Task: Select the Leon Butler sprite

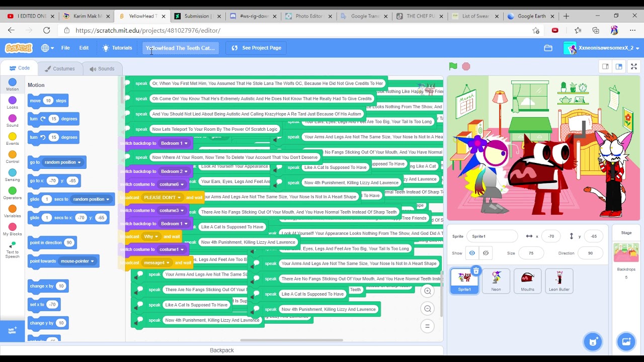Action: click(559, 281)
